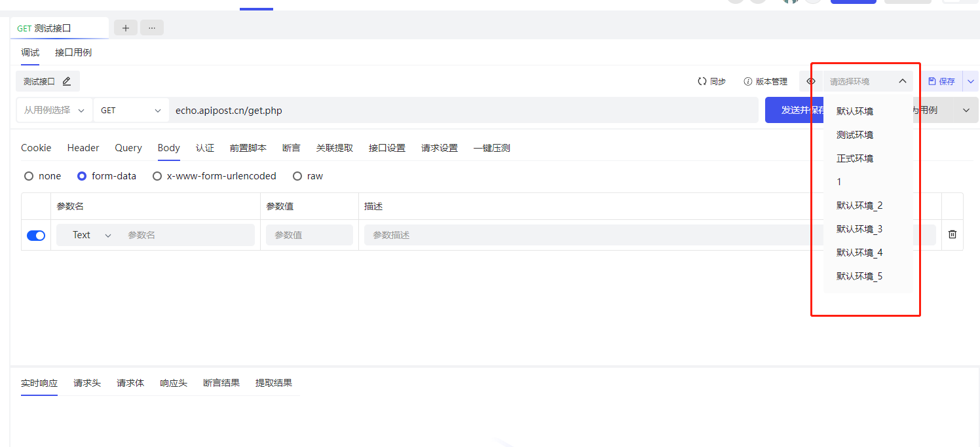The height and width of the screenshot is (447, 980).
Task: Click the 保存 save button
Action: [941, 82]
